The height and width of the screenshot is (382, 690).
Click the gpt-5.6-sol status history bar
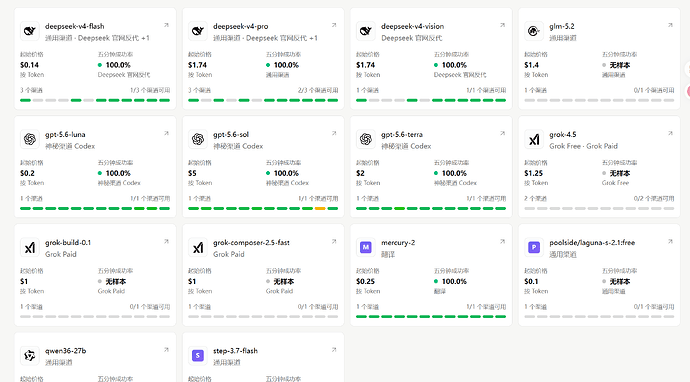[x=263, y=209]
